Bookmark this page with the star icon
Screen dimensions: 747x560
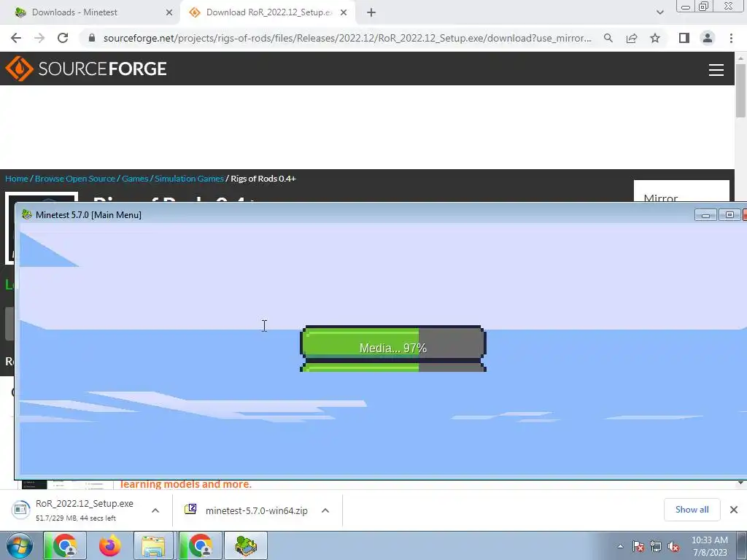(655, 38)
